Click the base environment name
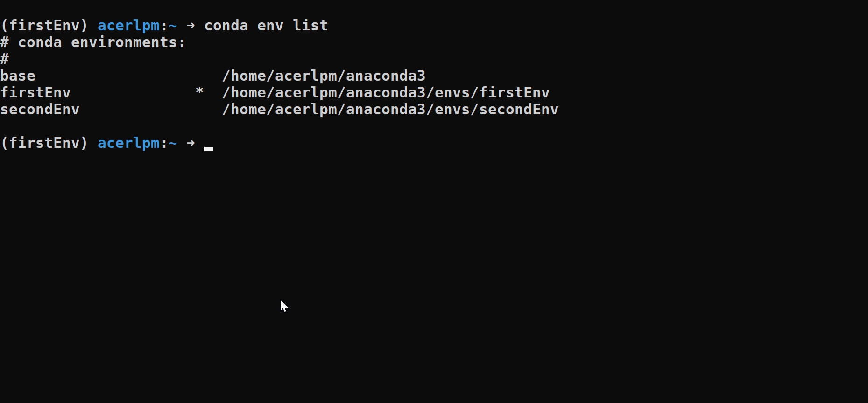 pyautogui.click(x=18, y=76)
